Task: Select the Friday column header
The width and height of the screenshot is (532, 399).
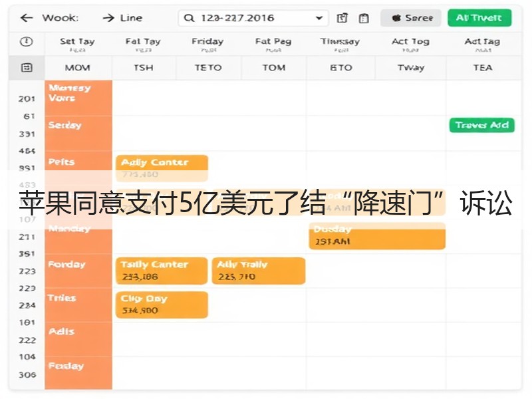Action: tap(207, 44)
